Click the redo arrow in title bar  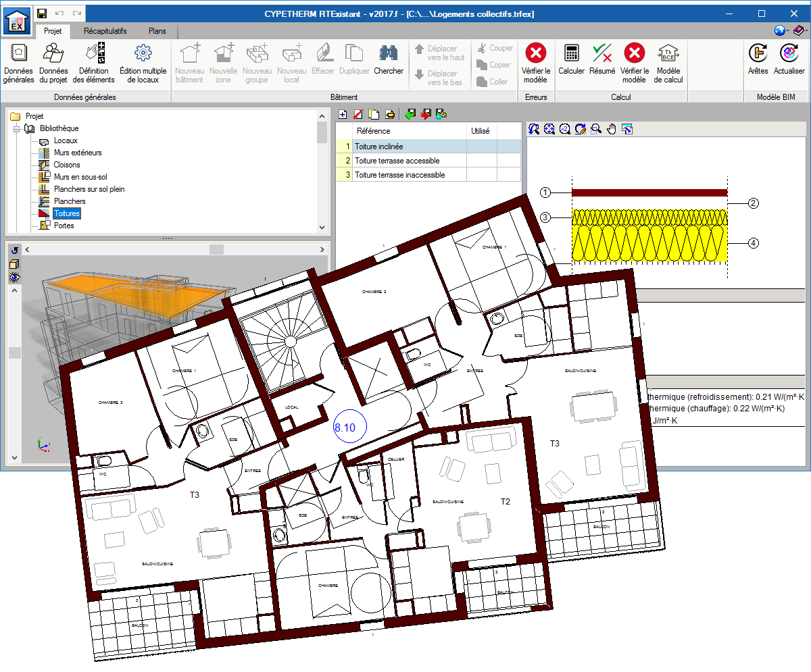click(x=77, y=14)
